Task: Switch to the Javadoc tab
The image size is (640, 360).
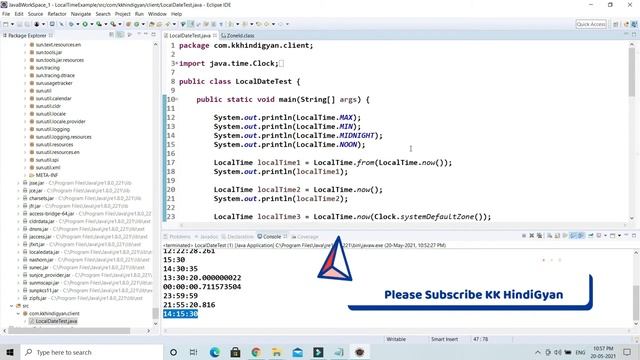Action: pyautogui.click(x=207, y=236)
